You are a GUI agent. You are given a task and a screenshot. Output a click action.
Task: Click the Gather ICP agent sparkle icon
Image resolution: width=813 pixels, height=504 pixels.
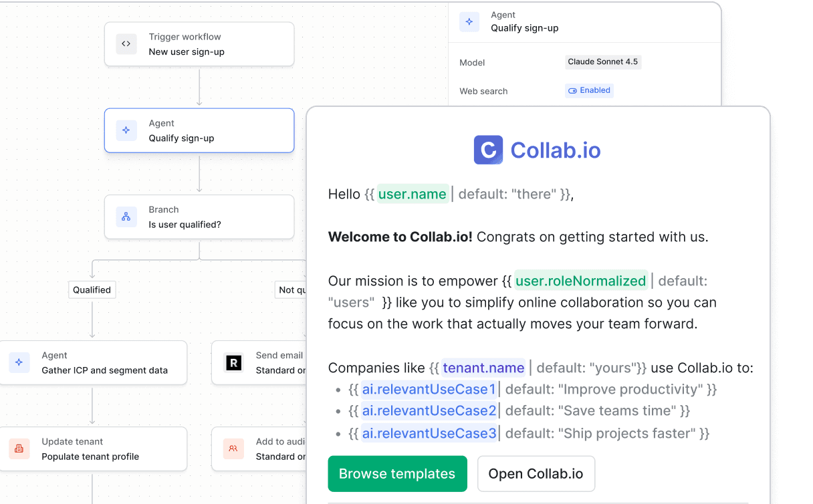tap(19, 362)
